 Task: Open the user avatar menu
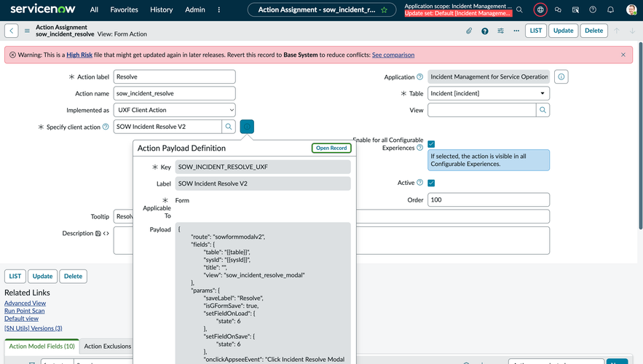click(x=631, y=9)
